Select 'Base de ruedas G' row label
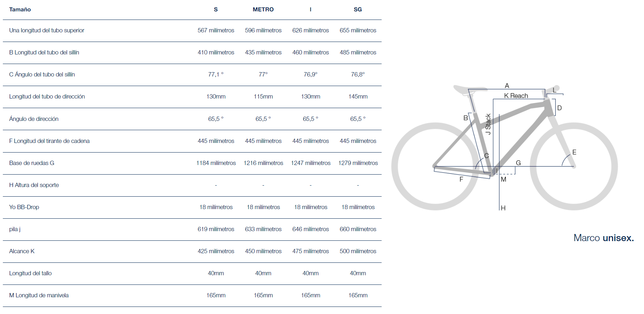Image resolution: width=644 pixels, height=314 pixels. 32,163
